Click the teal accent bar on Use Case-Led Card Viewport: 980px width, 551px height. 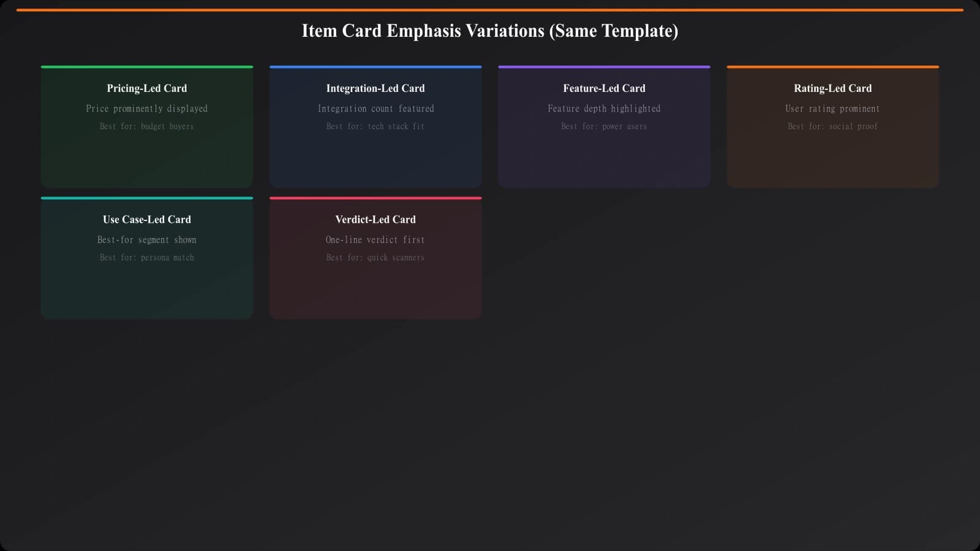(x=147, y=198)
